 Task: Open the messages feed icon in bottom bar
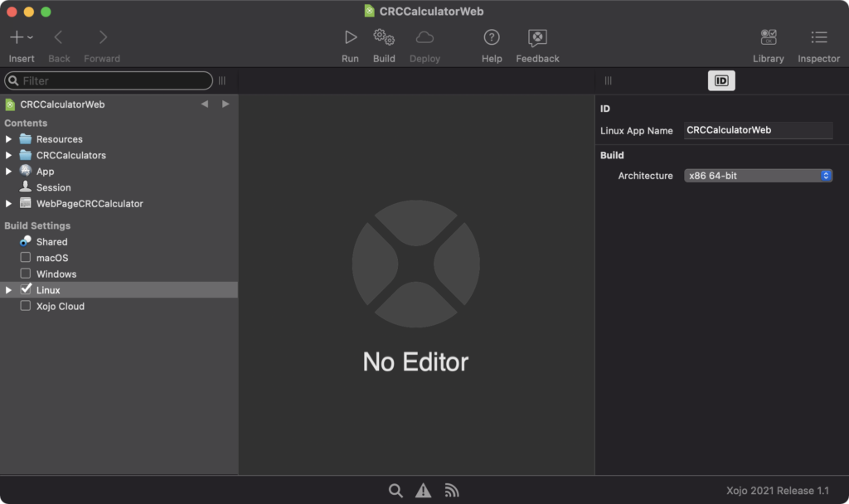pos(452,491)
